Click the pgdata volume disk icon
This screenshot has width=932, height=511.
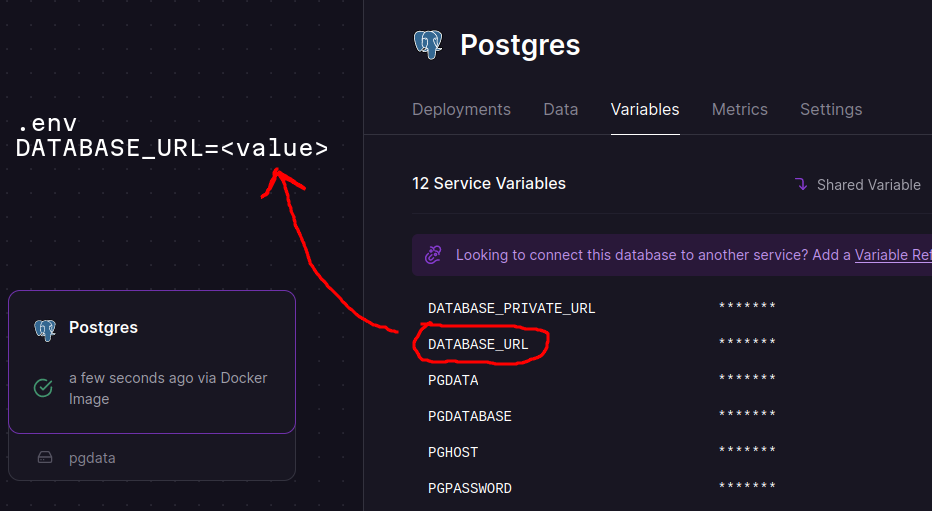pyautogui.click(x=44, y=458)
